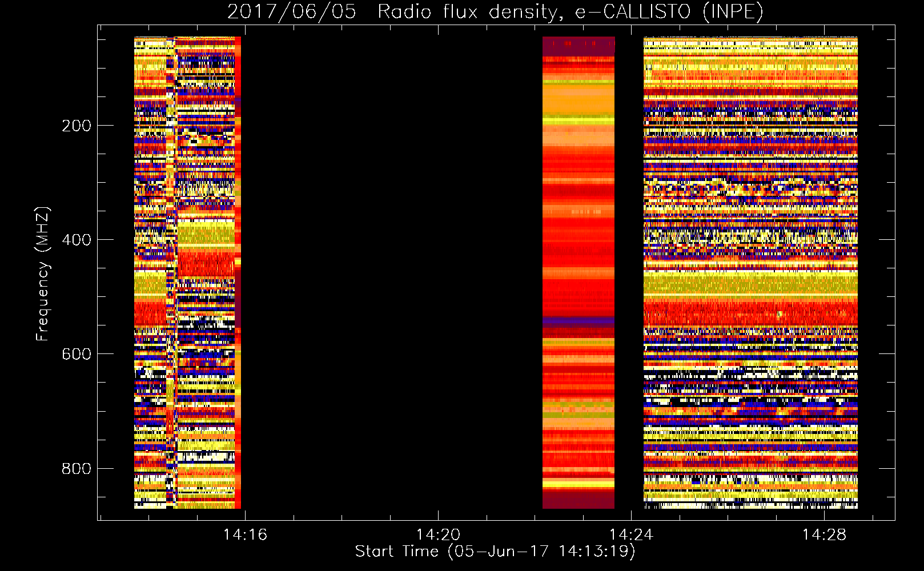
Task: Click the rightmost spectrogram data block after 14:24
Action: (x=750, y=273)
